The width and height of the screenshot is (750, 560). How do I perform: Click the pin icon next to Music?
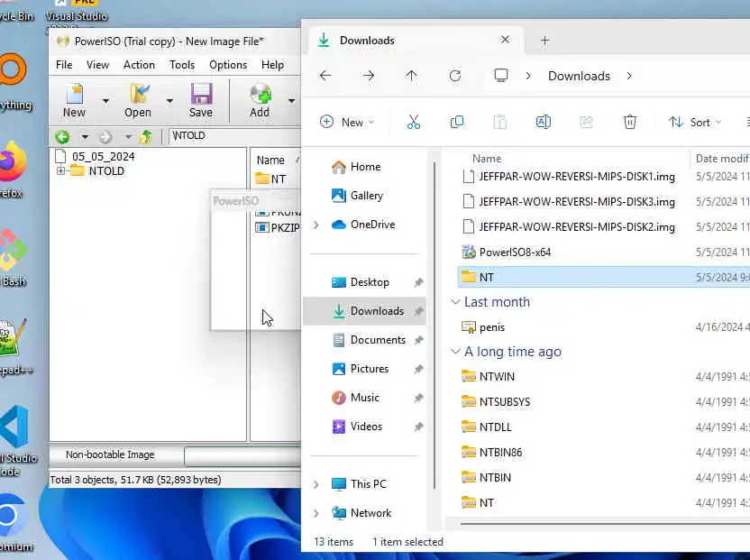coord(418,398)
